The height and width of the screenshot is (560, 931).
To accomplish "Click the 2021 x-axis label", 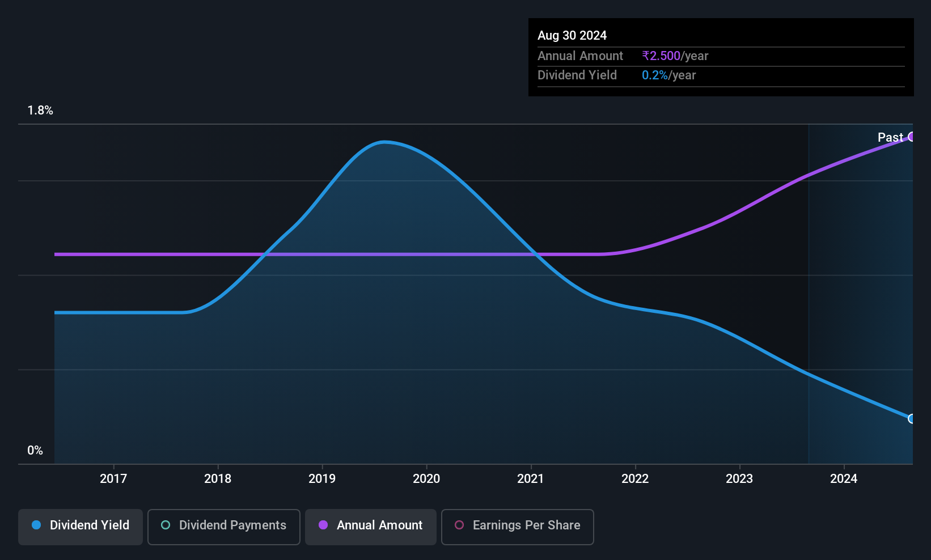I will (531, 479).
